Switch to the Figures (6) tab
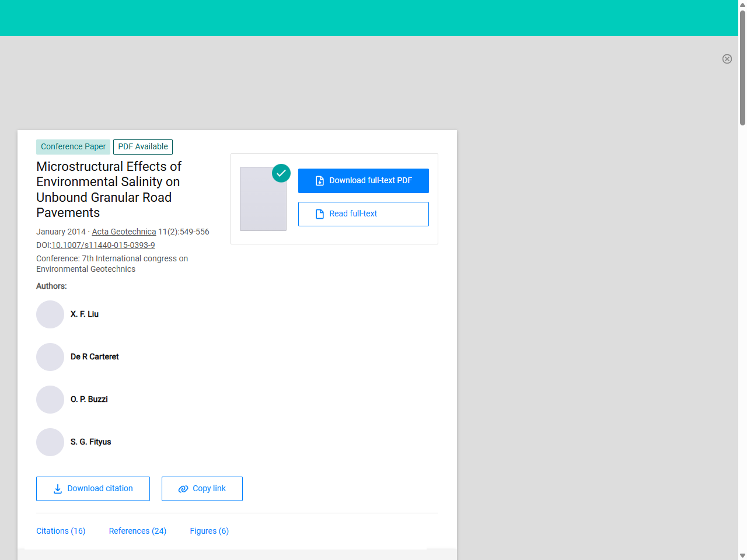This screenshot has height=560, width=747. pos(210,531)
